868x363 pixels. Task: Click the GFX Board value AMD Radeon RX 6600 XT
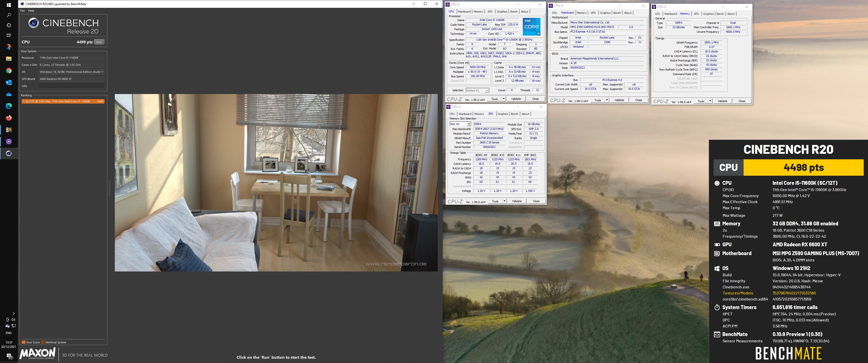71,79
